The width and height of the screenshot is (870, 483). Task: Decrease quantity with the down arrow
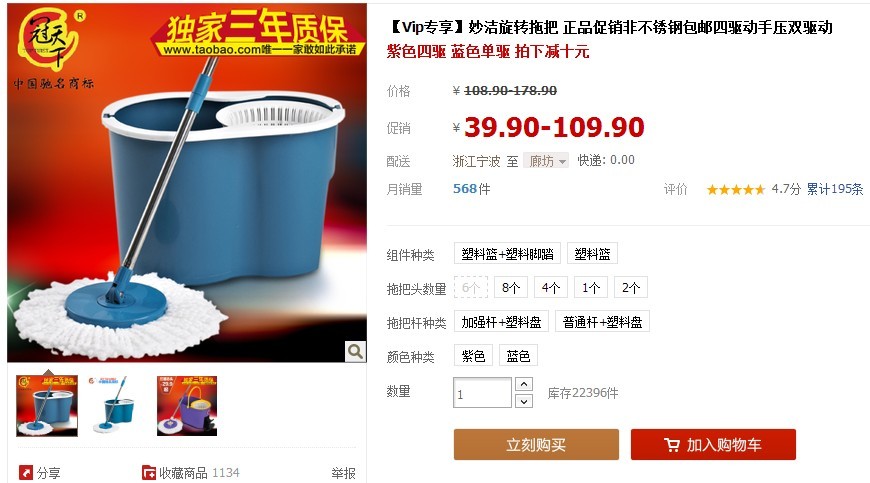(x=524, y=401)
